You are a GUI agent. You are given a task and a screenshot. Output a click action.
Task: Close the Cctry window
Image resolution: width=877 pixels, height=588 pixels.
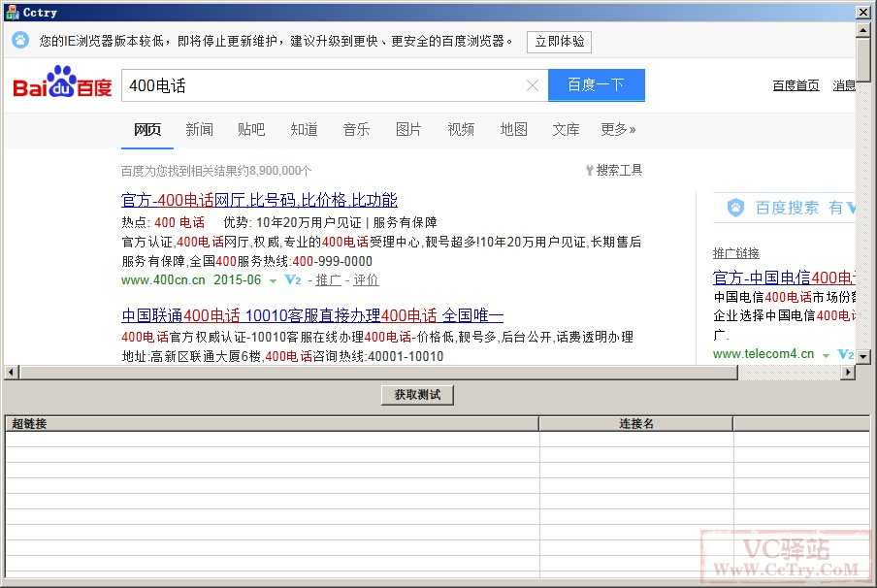[863, 13]
